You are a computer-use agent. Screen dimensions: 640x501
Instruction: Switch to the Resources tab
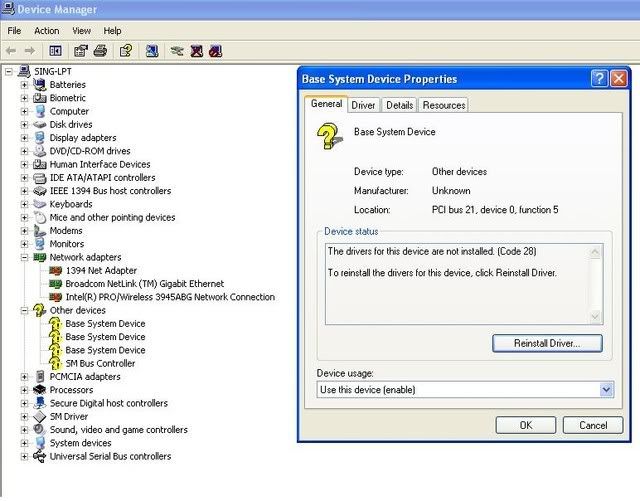(443, 105)
